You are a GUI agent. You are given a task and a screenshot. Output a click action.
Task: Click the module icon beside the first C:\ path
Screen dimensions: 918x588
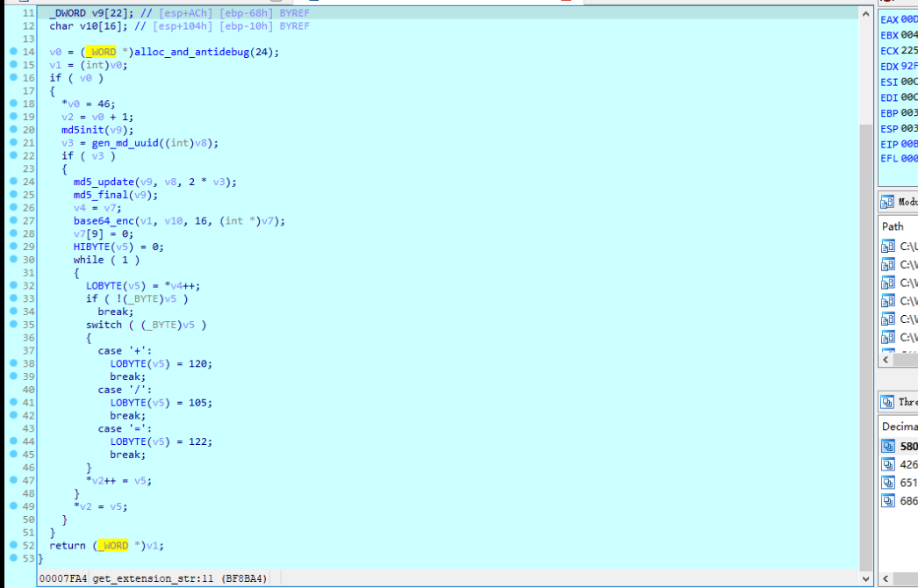(x=889, y=246)
